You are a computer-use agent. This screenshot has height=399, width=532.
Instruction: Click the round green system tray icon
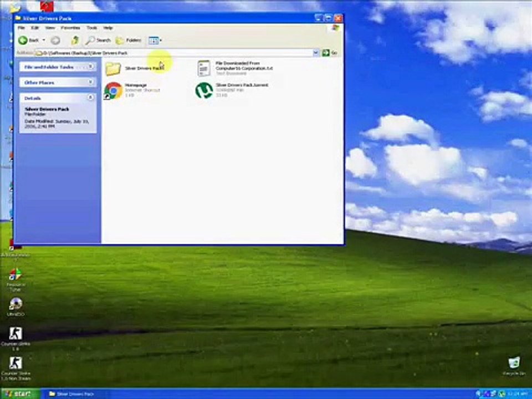click(x=502, y=394)
